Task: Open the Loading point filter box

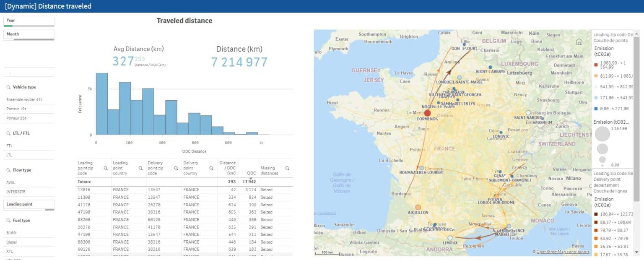Action: [29, 205]
